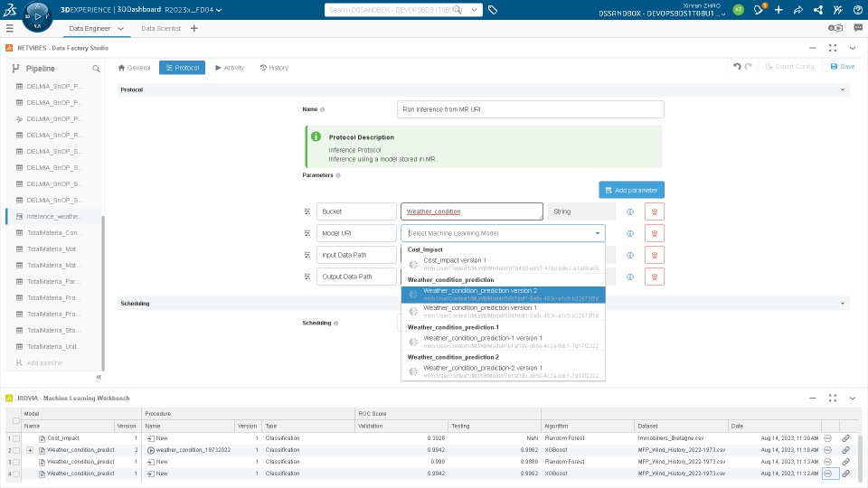
Task: Click info icon next to Scheduling label
Action: (x=336, y=324)
